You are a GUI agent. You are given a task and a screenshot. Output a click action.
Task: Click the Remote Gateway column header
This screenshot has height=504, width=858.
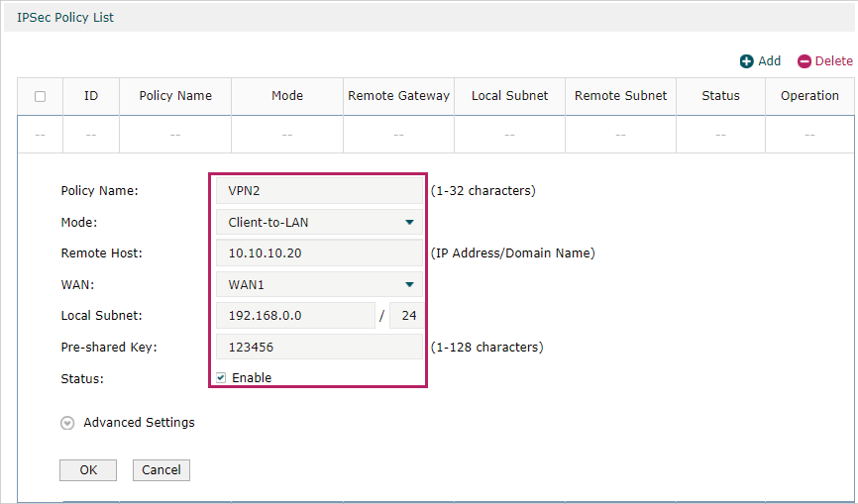pos(398,96)
